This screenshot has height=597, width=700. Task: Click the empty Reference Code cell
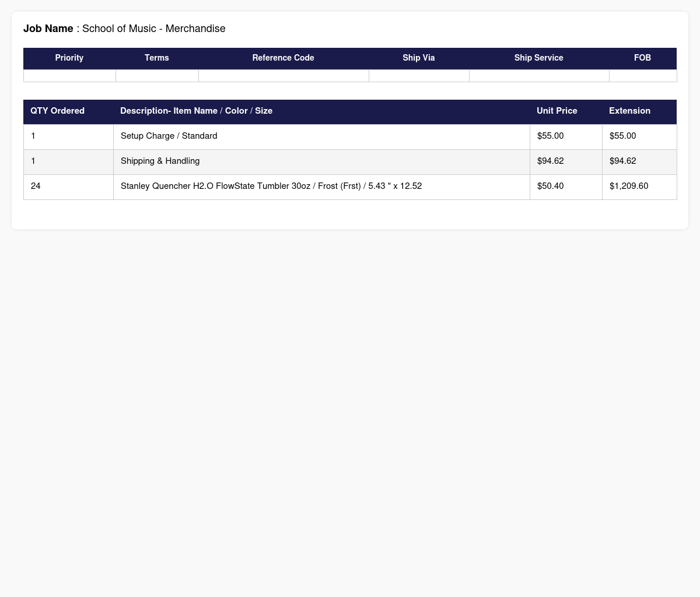point(283,76)
